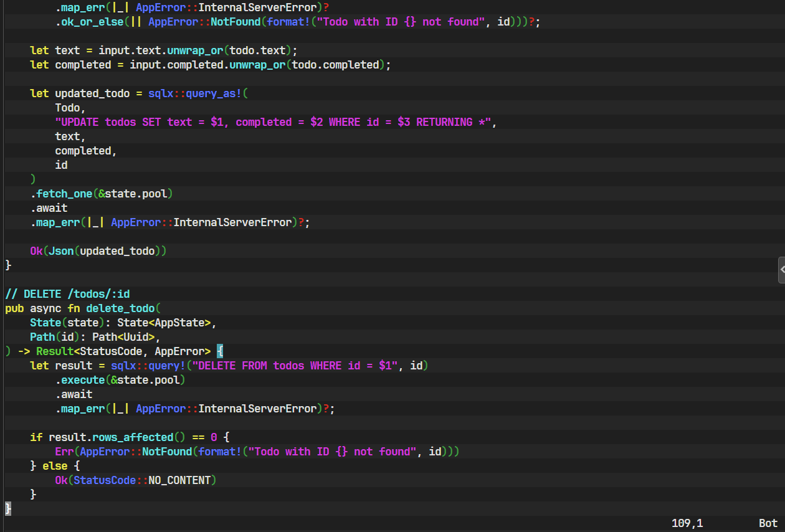This screenshot has height=532, width=785.
Task: Click the .ok_or_else NotFound line
Action: [298, 22]
